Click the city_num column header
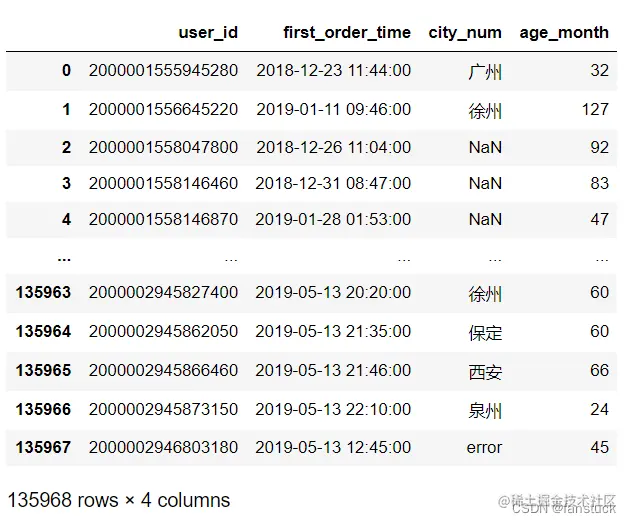This screenshot has height=523, width=631. tap(464, 32)
